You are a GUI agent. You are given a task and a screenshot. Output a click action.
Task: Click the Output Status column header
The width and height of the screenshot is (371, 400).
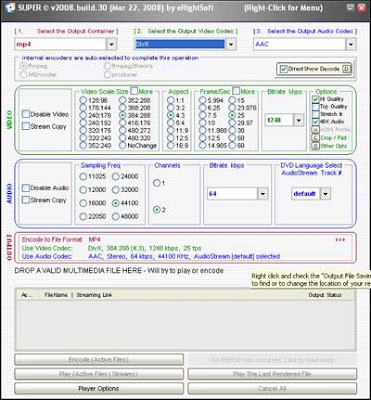coord(325,295)
